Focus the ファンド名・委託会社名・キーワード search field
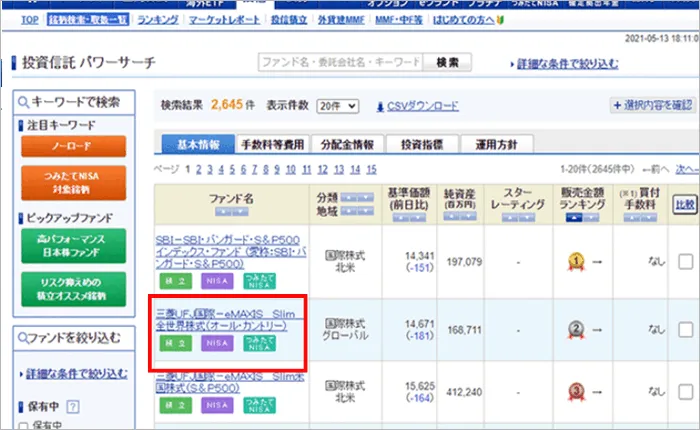This screenshot has height=430, width=700. (x=340, y=63)
